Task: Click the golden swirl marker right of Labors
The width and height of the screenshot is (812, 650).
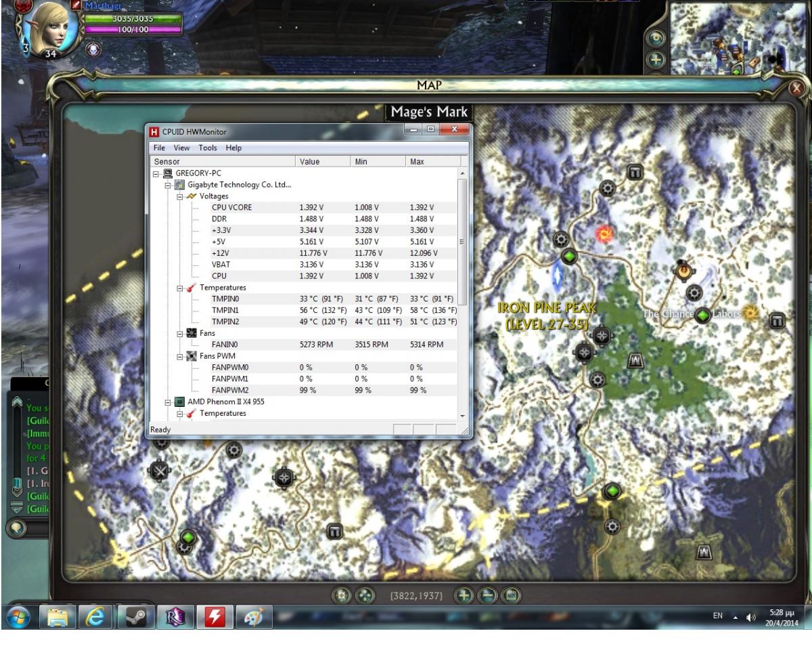Action: [750, 313]
